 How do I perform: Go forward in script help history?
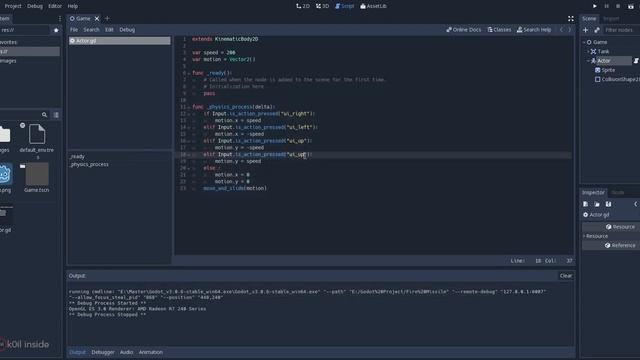pos(570,30)
